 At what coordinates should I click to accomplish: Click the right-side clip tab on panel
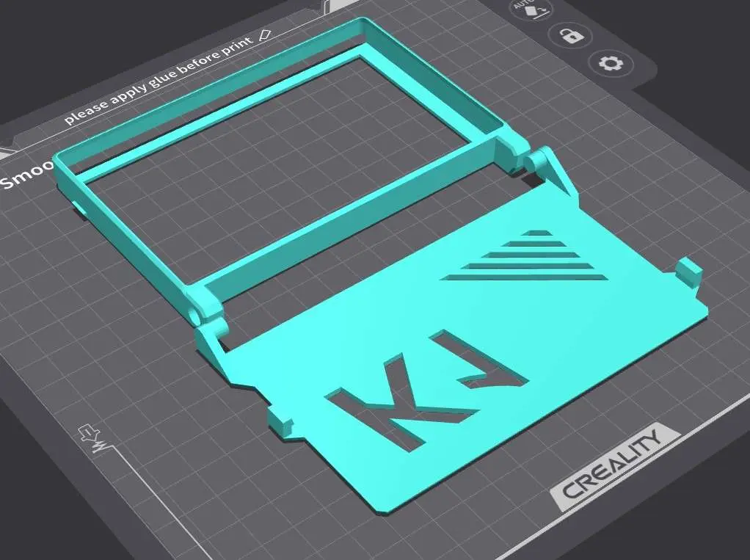(691, 272)
